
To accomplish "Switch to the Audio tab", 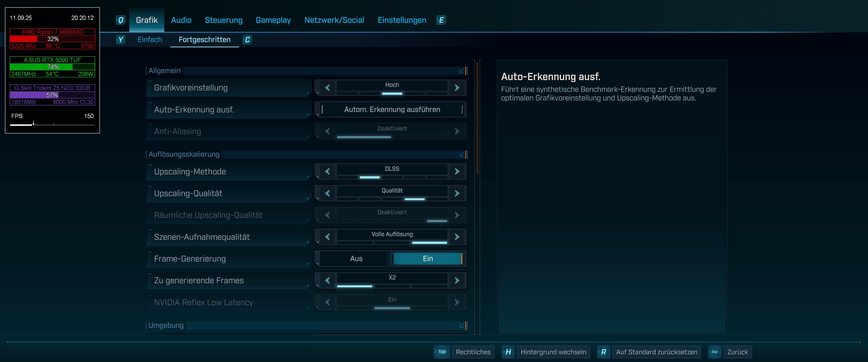I will [x=181, y=20].
